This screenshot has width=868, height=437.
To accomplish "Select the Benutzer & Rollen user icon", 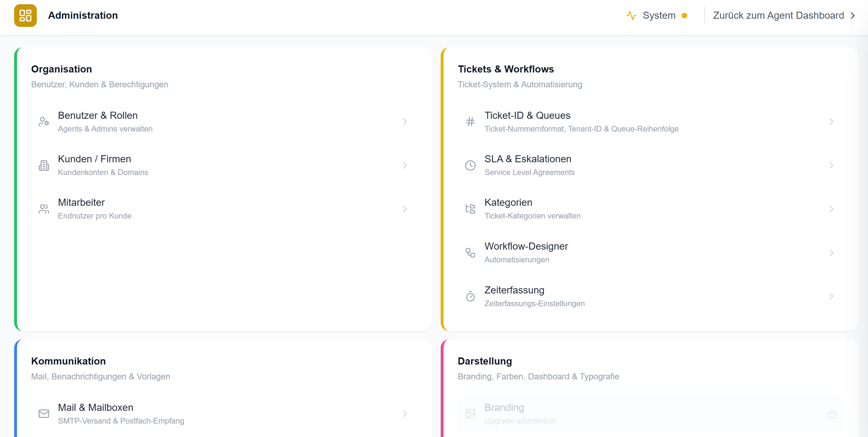I will (44, 122).
